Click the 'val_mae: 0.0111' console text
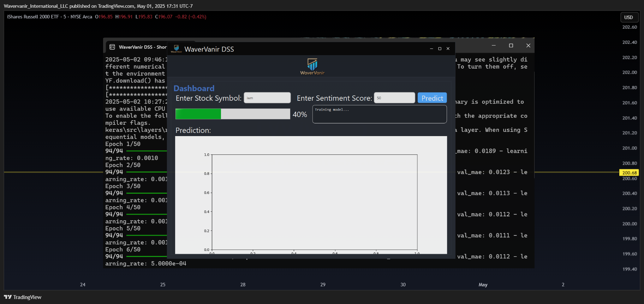The image size is (644, 304). coord(483,235)
